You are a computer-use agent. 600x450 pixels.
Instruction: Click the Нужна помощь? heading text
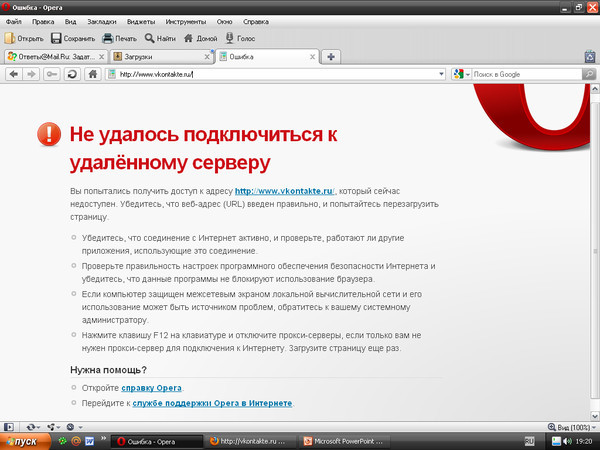[108, 370]
